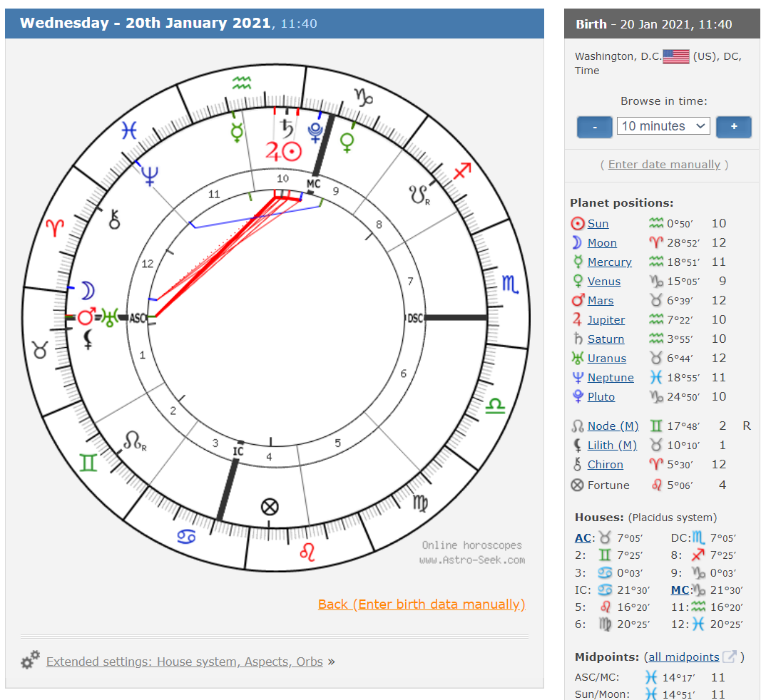Open the Saturn link in Planet positions
The height and width of the screenshot is (700, 766).
606,339
